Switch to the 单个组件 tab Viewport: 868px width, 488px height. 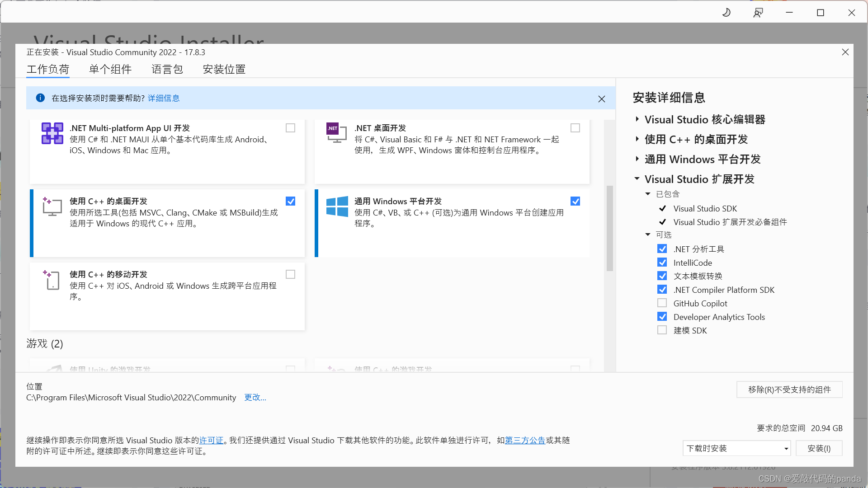click(x=110, y=69)
